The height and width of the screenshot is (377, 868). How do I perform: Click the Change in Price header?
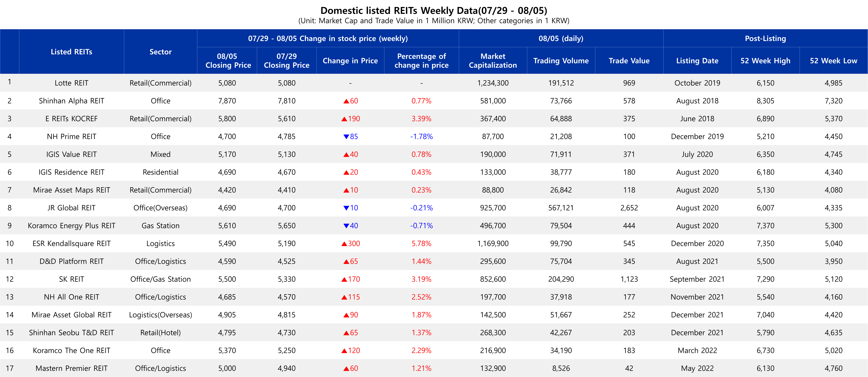click(350, 61)
